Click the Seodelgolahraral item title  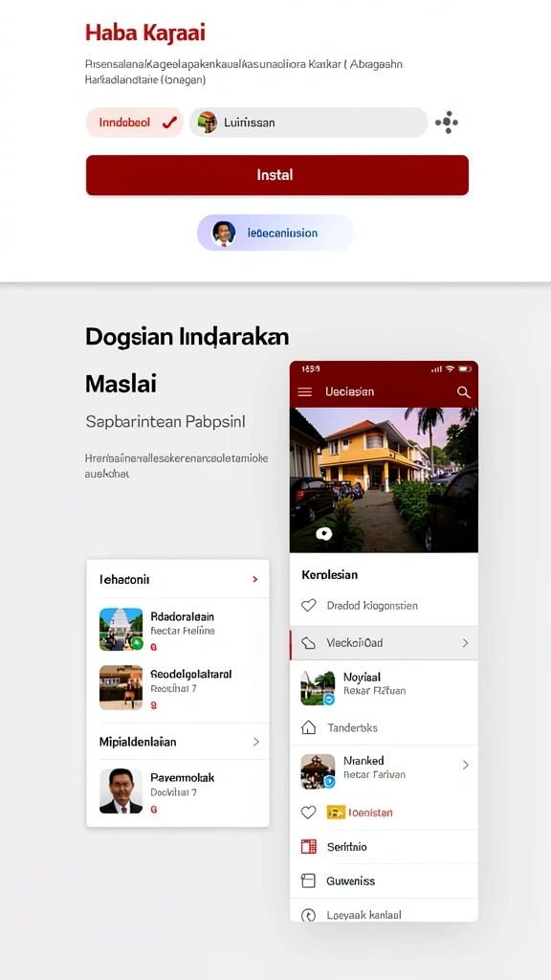(x=191, y=675)
